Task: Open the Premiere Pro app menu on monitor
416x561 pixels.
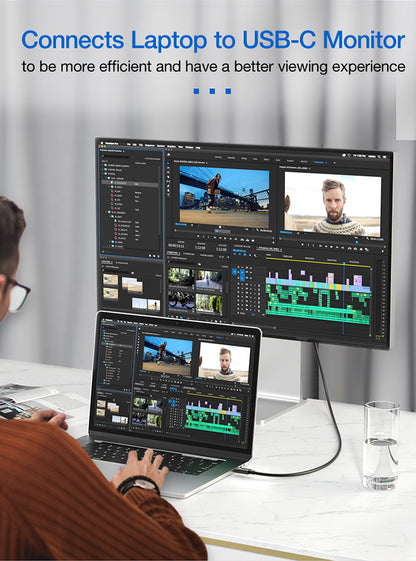Action: pos(111,143)
